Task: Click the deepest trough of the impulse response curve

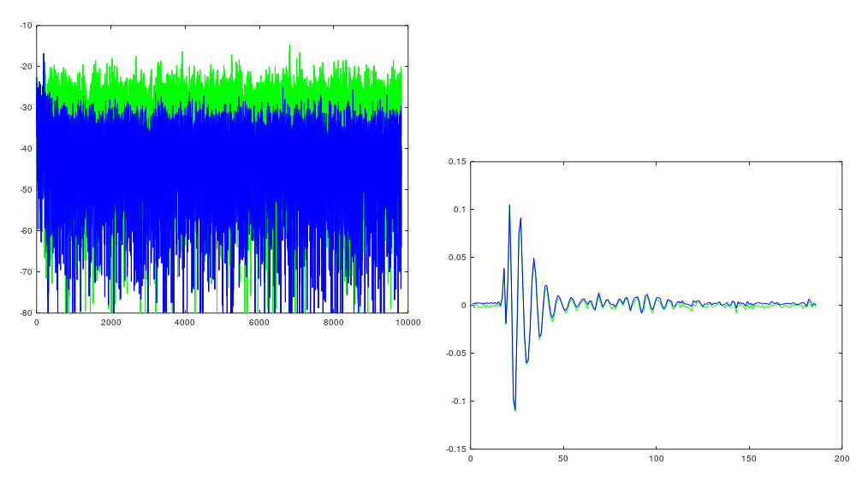Action: [514, 409]
